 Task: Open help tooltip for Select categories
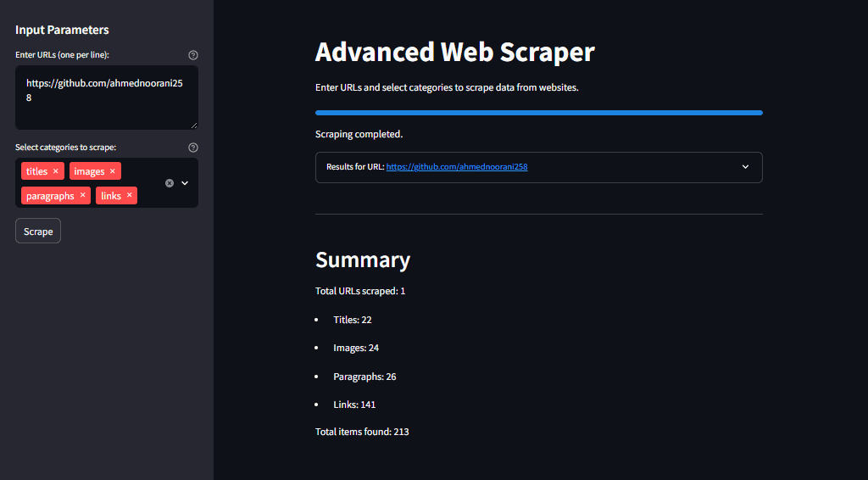coord(193,148)
